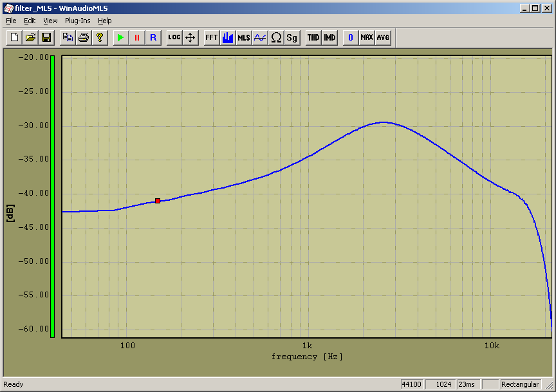Enable THD distortion measurement
556x392 pixels.
pyautogui.click(x=313, y=37)
